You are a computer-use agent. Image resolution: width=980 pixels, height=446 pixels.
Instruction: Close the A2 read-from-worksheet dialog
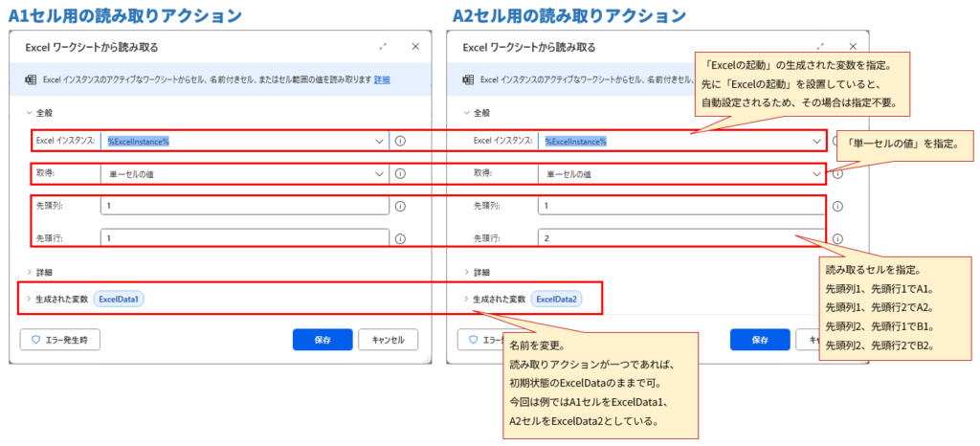[x=853, y=47]
